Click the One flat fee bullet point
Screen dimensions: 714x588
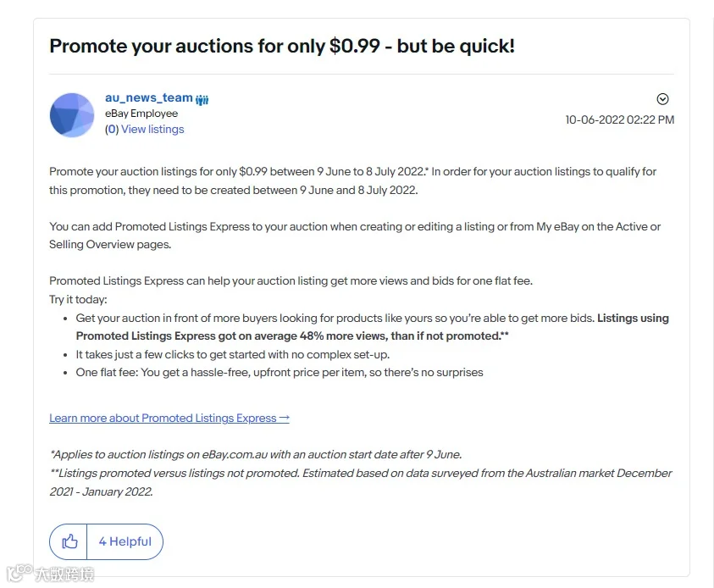[x=280, y=373]
